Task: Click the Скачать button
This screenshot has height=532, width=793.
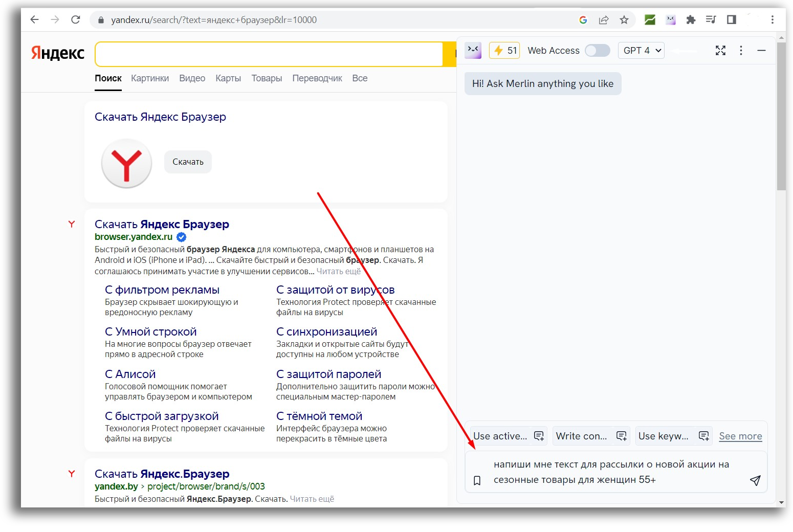Action: [x=188, y=162]
